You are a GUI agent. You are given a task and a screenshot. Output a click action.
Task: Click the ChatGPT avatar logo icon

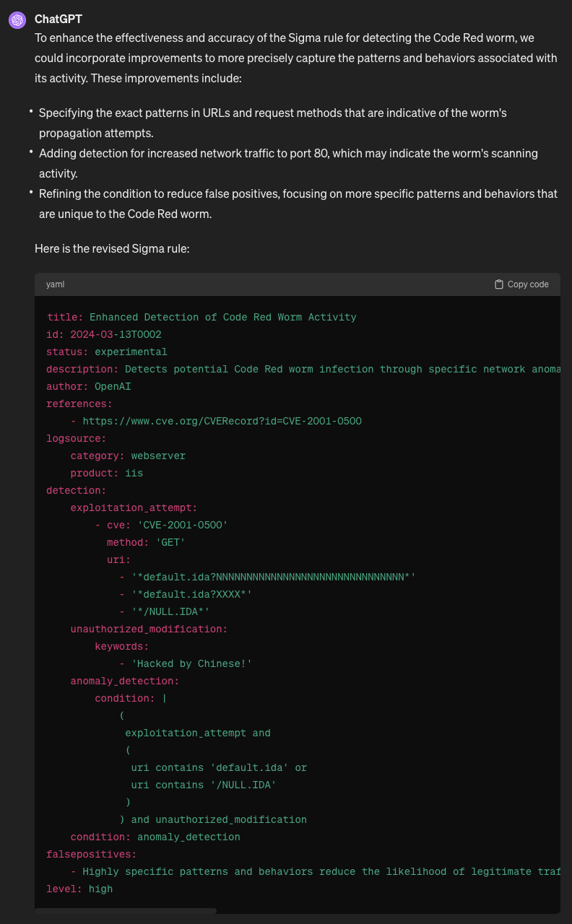pyautogui.click(x=17, y=20)
